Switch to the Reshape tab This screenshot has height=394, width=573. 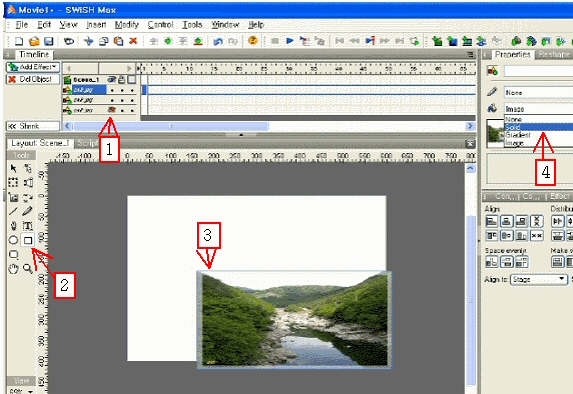pos(553,54)
